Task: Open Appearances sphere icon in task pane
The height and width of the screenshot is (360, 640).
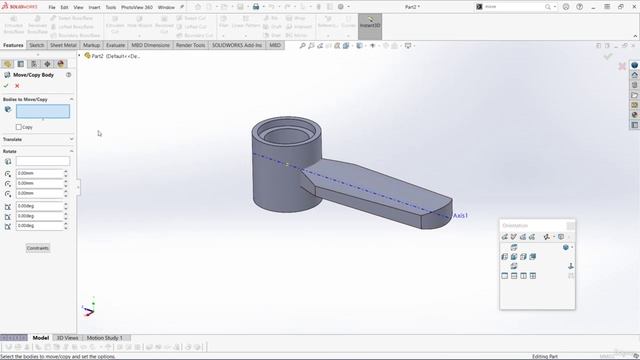Action: pos(634,115)
